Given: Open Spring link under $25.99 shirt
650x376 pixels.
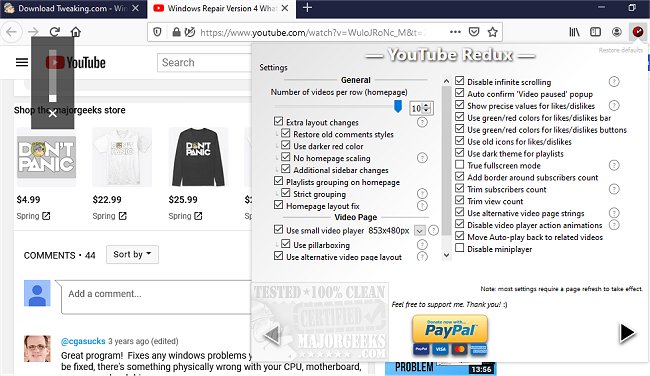Looking at the screenshot, I should pyautogui.click(x=185, y=216).
